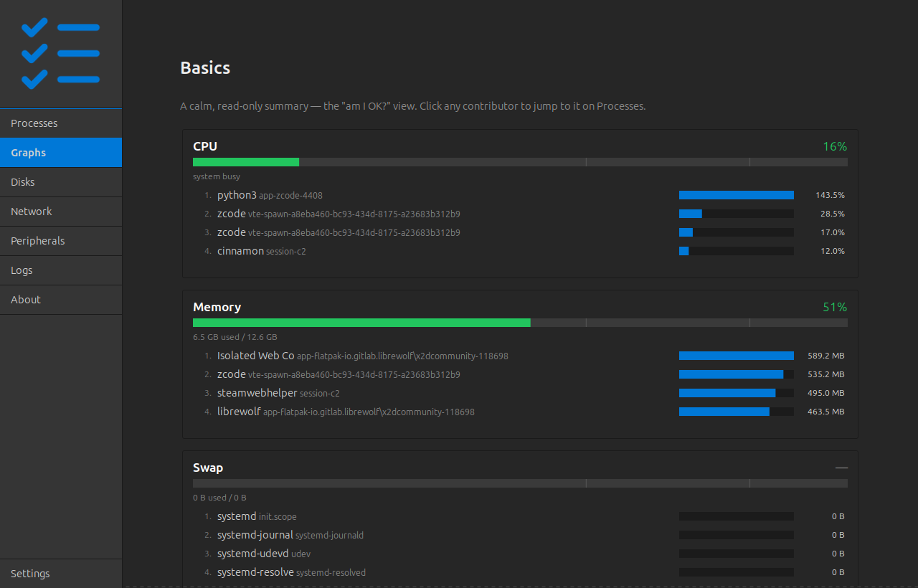Click the zcode process using 535.2 MB

[520, 374]
